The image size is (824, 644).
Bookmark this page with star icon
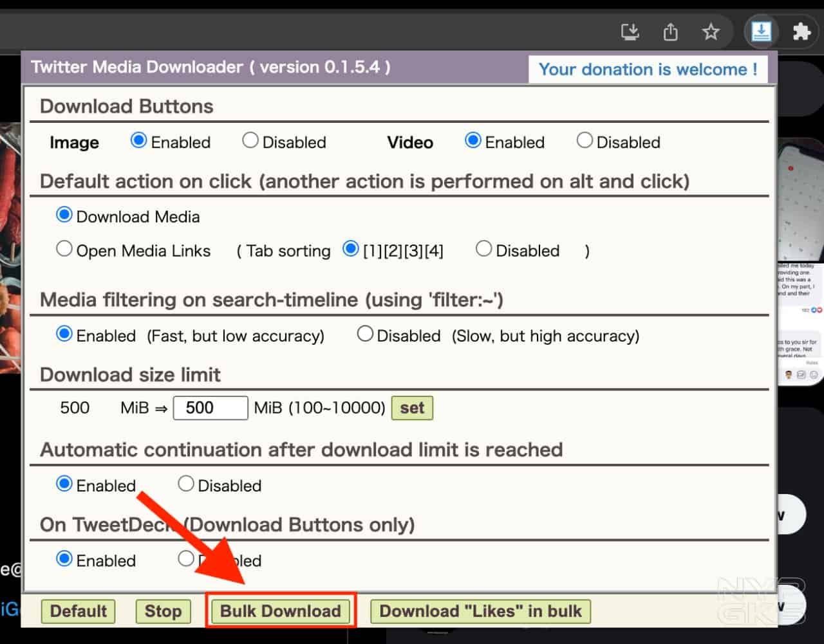(x=711, y=32)
